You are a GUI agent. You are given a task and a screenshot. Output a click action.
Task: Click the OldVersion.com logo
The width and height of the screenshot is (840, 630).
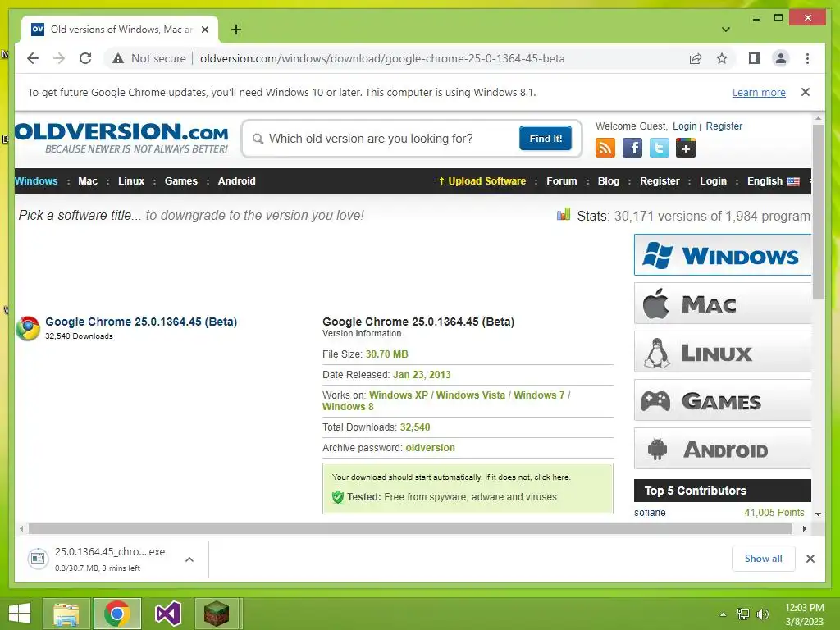121,138
